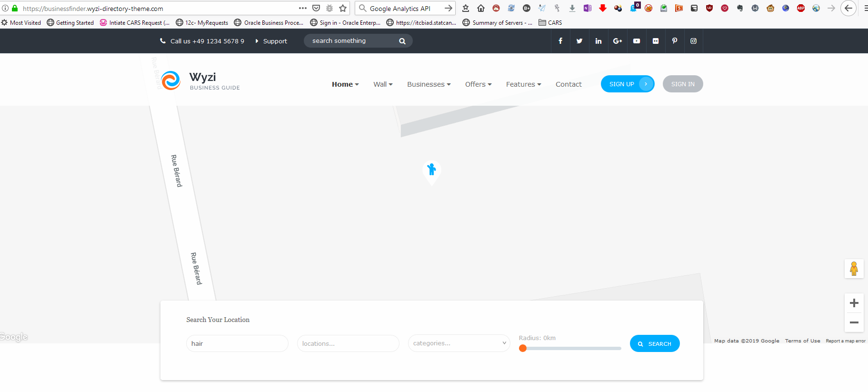The image size is (868, 392).
Task: Go to the Contact page
Action: pyautogui.click(x=569, y=84)
